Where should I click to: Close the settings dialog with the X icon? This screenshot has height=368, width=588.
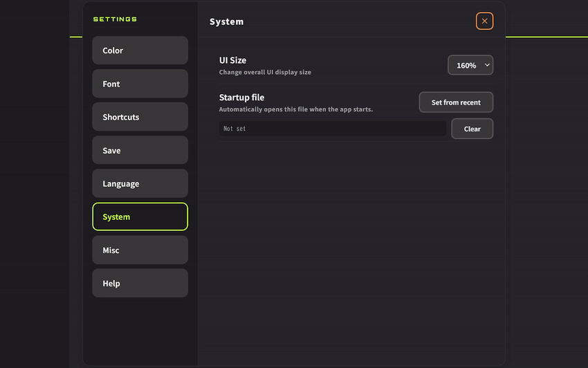[x=484, y=21]
